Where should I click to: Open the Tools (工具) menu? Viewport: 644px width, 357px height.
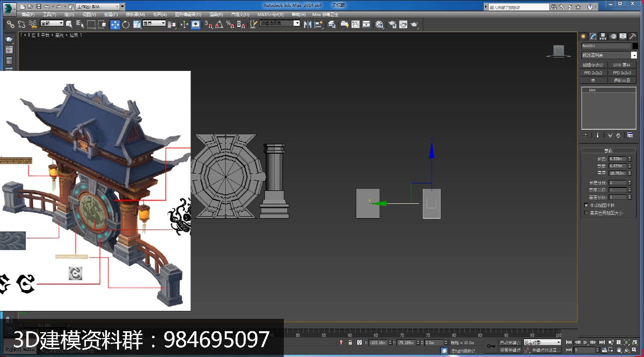(50, 14)
